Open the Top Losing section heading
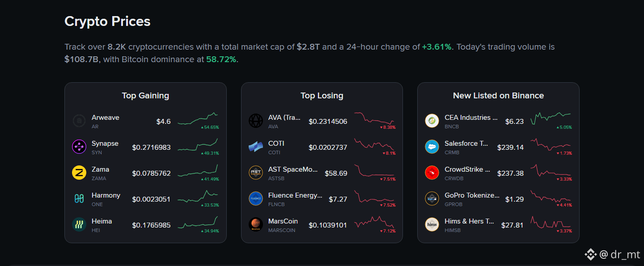Viewport: 644px width, 266px height. [322, 96]
